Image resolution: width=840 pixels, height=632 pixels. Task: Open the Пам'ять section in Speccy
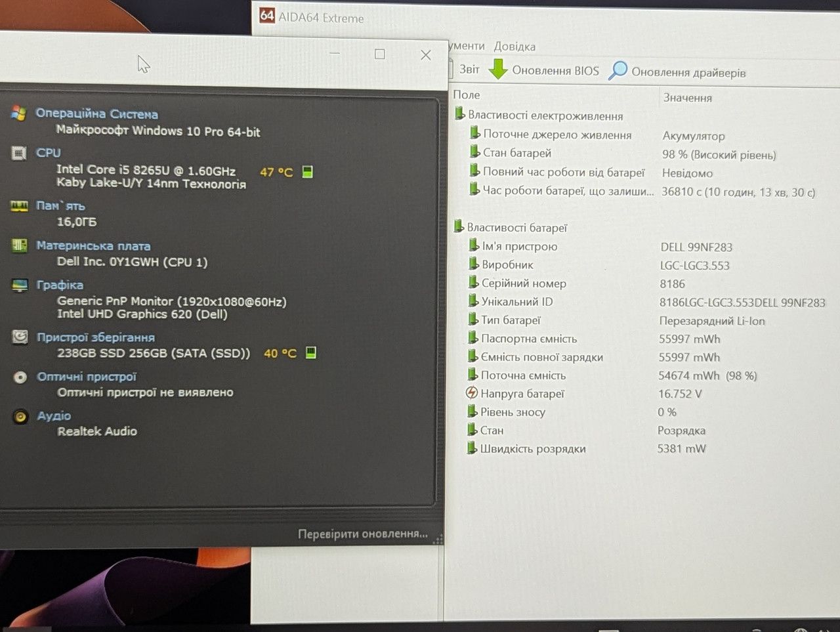(60, 206)
